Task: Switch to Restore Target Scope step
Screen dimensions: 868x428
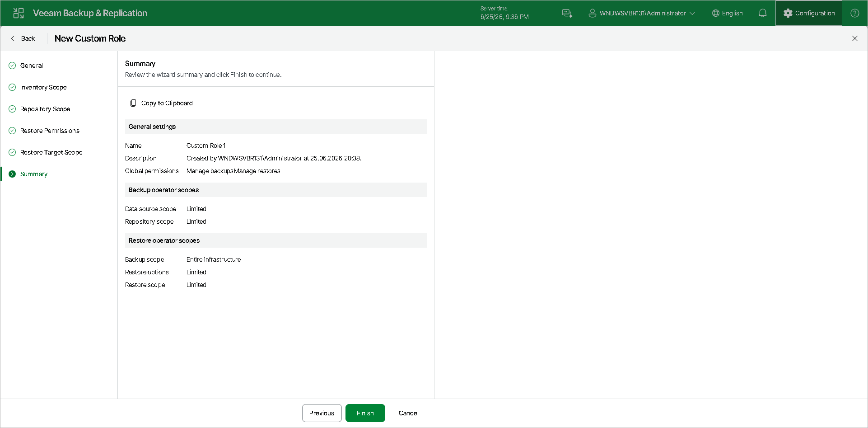Action: [51, 152]
